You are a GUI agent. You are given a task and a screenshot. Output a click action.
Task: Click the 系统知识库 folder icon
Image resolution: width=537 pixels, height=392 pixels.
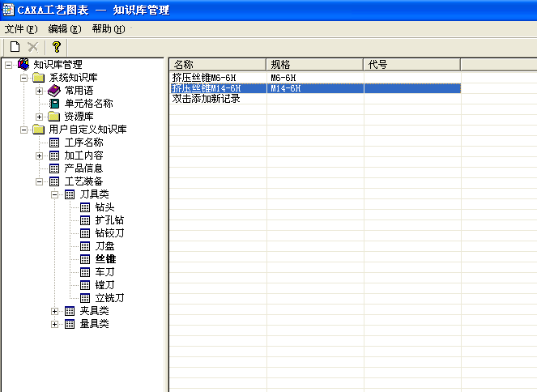tap(39, 78)
